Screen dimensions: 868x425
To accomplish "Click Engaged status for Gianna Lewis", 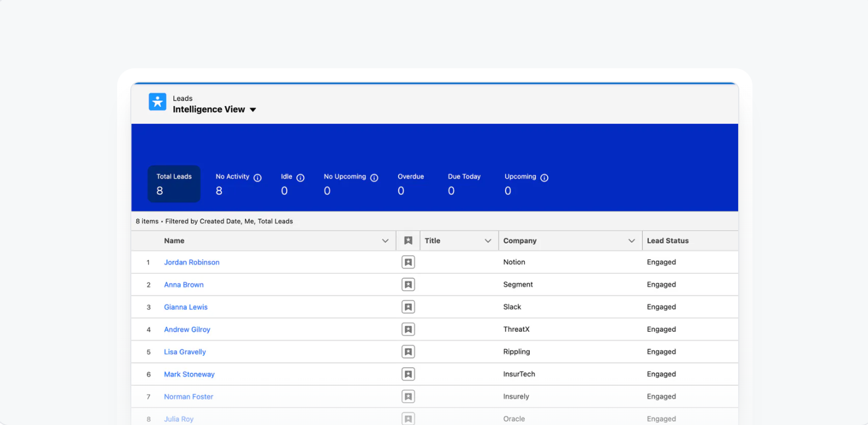I will [x=661, y=307].
